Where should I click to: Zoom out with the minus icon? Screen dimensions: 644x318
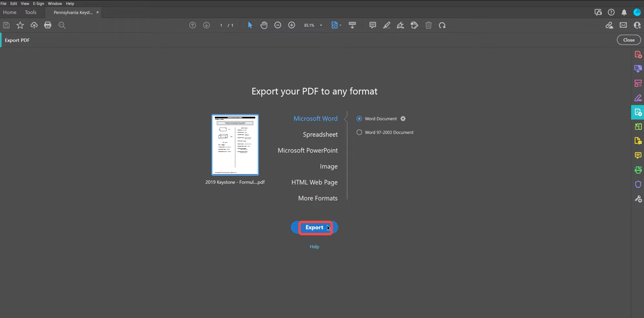pyautogui.click(x=278, y=25)
